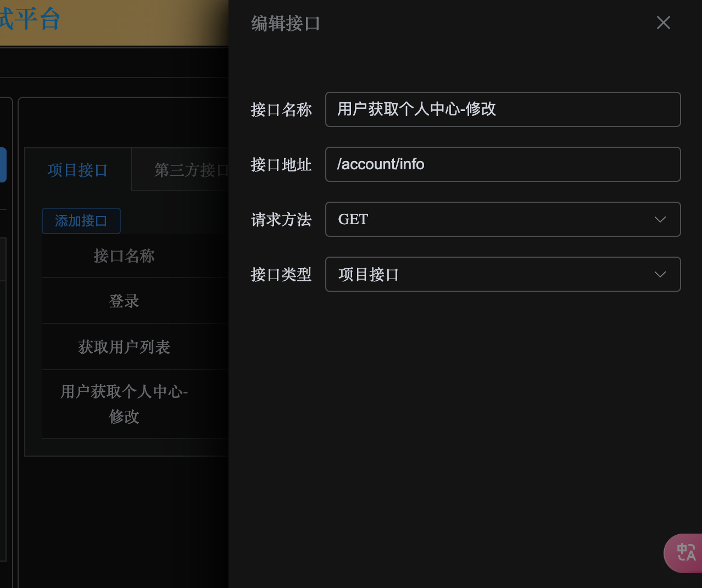Image resolution: width=702 pixels, height=588 pixels.
Task: Close the 编辑接口 drawer
Action: click(x=663, y=23)
